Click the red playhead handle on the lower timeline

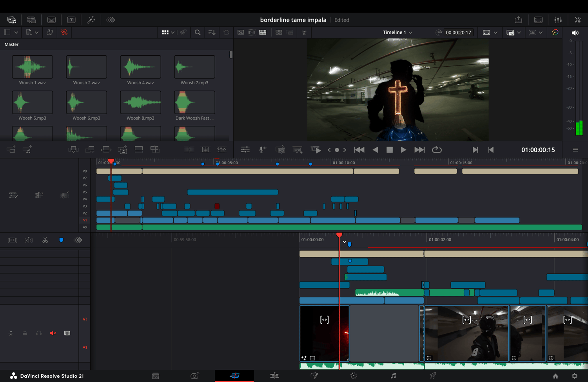pyautogui.click(x=339, y=235)
